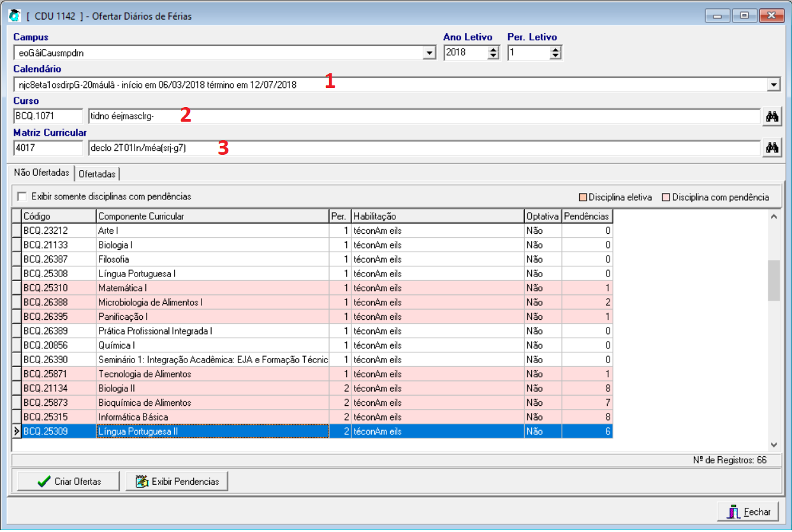Click the Disciplina eletiva color legend swatch
Image resolution: width=792 pixels, height=532 pixels.
click(x=583, y=198)
